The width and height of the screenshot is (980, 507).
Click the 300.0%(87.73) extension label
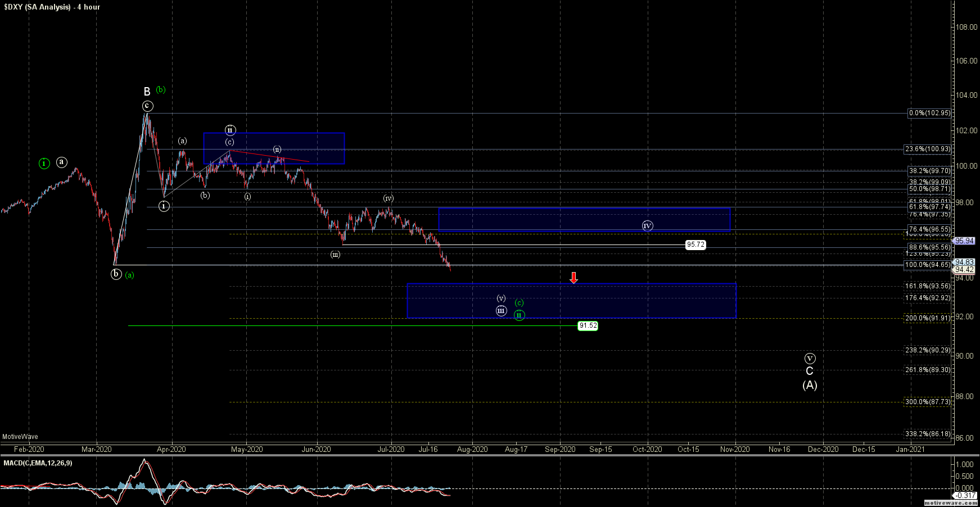(x=928, y=402)
